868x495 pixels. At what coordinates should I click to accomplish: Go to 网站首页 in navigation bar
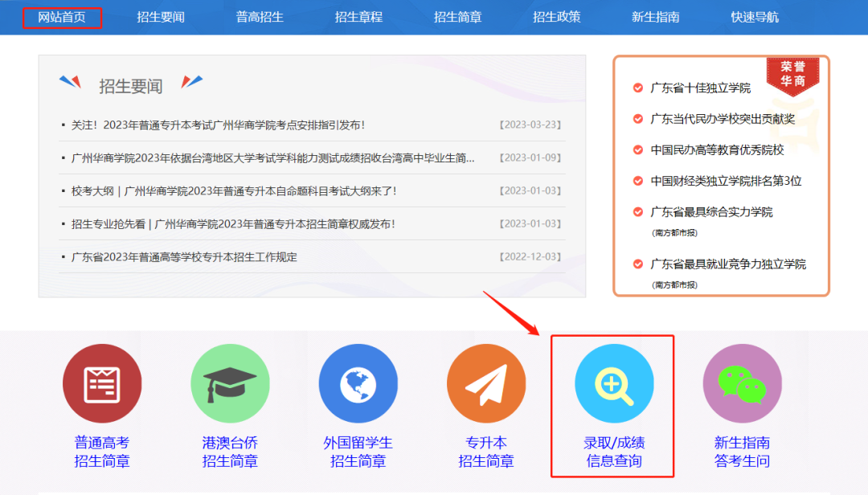[x=62, y=17]
